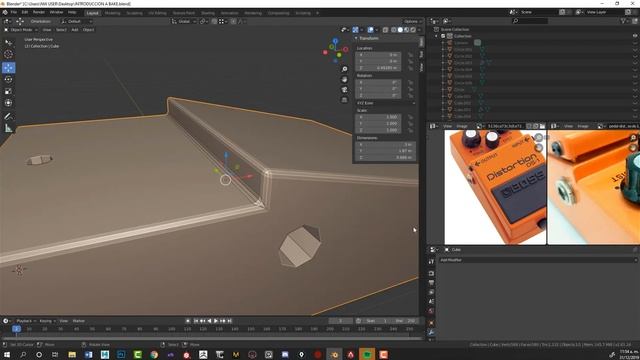Image resolution: width=640 pixels, height=360 pixels.
Task: Open the Add Modifier dropdown
Action: [538, 260]
